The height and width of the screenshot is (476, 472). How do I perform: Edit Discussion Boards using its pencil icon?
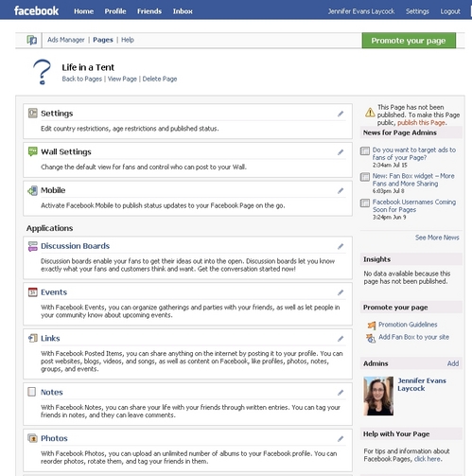[341, 246]
